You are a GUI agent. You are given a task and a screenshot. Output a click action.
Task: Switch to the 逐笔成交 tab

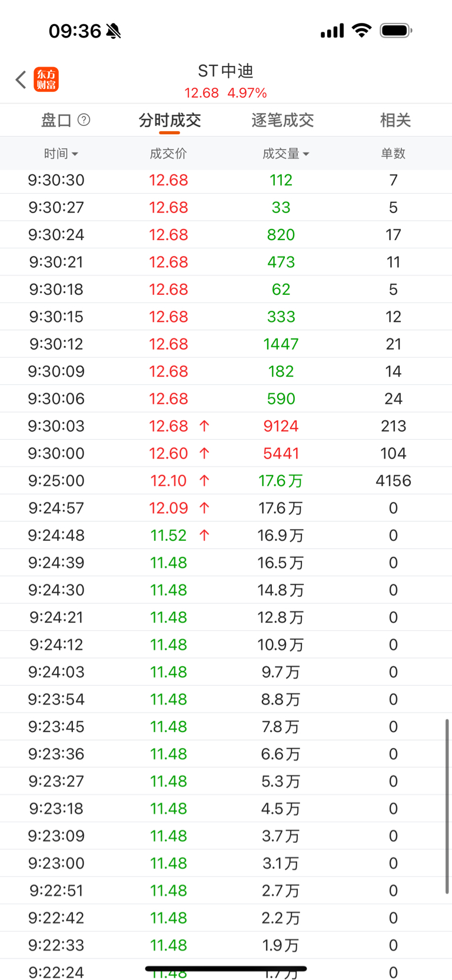point(282,121)
